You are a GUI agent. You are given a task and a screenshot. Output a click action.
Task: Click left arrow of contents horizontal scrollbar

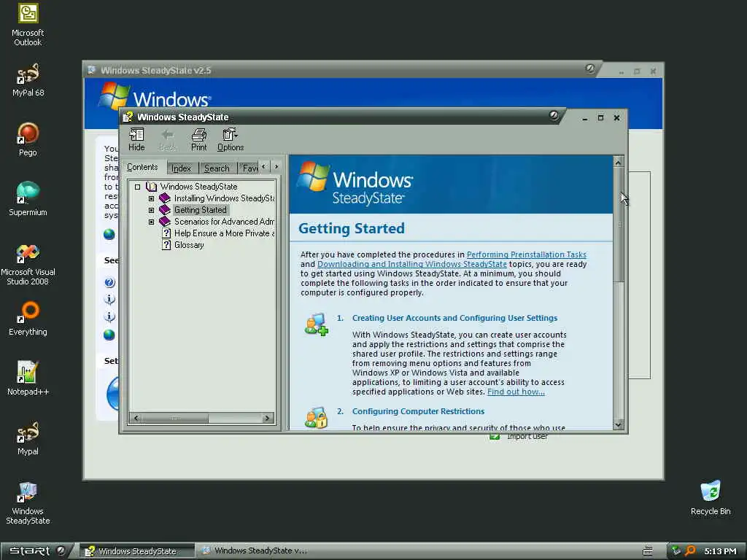click(x=136, y=418)
